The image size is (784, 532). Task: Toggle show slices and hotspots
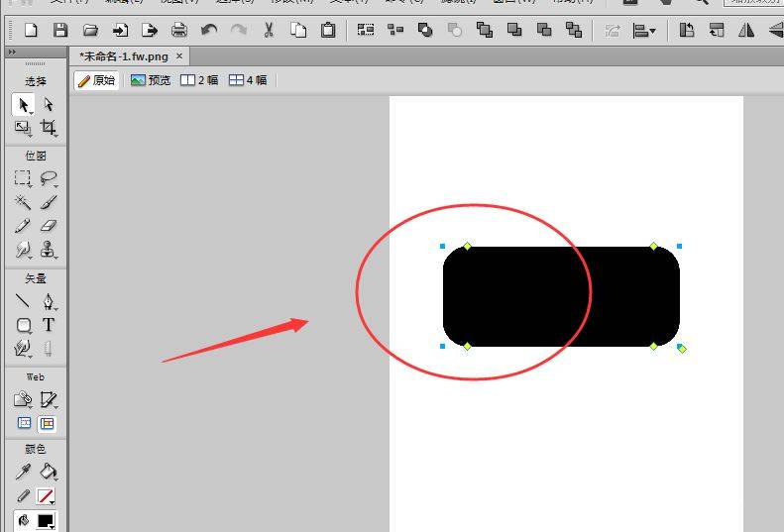pyautogui.click(x=47, y=423)
